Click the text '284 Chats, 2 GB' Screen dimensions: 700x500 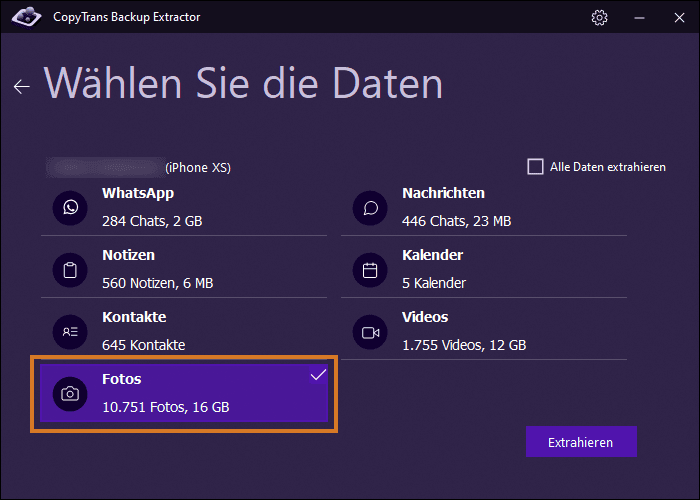[152, 221]
